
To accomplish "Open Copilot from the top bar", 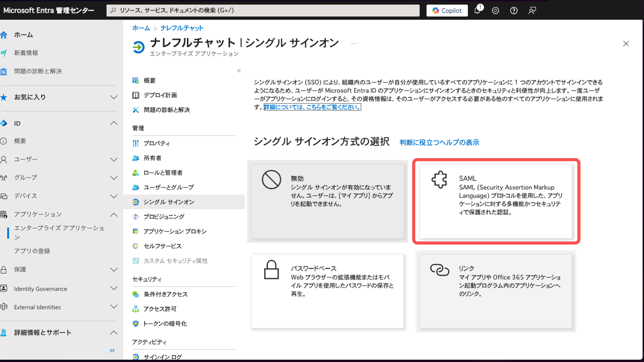I will point(447,11).
